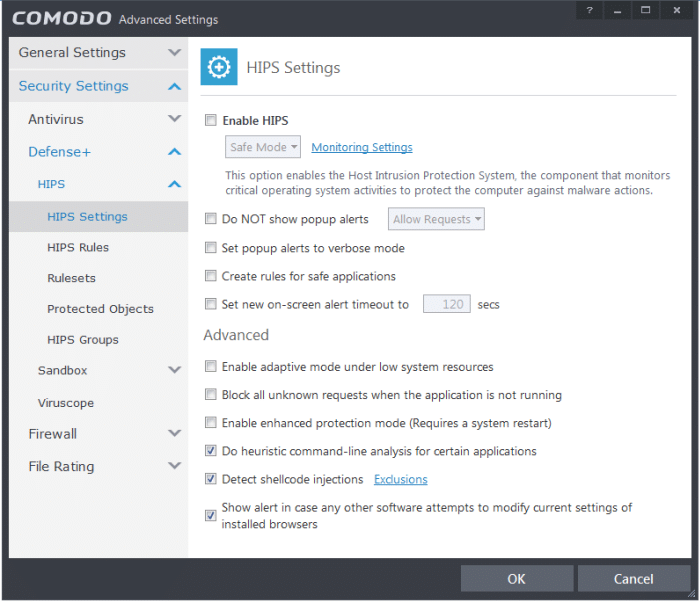Expand the Firewall section chevron
Screen dimensions: 700x602
(x=175, y=433)
